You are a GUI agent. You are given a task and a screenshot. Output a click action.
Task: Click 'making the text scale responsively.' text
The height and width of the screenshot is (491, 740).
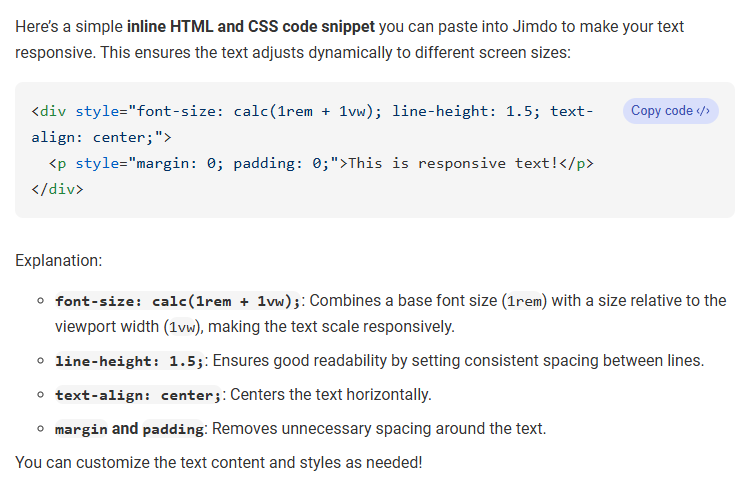coord(331,327)
